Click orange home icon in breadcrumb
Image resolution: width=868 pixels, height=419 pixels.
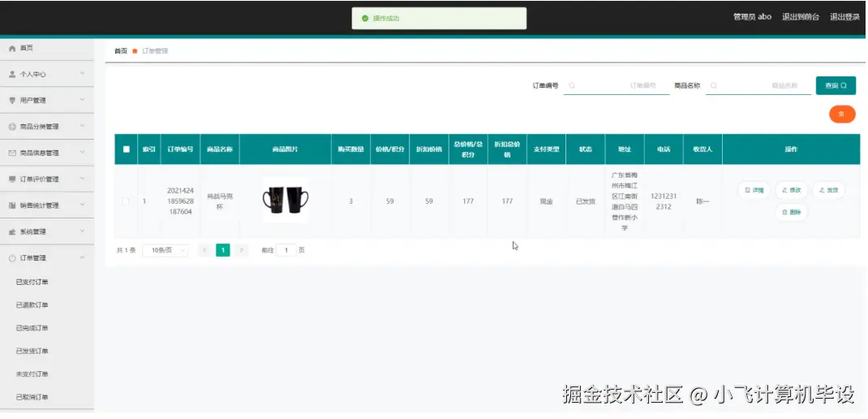pos(135,51)
